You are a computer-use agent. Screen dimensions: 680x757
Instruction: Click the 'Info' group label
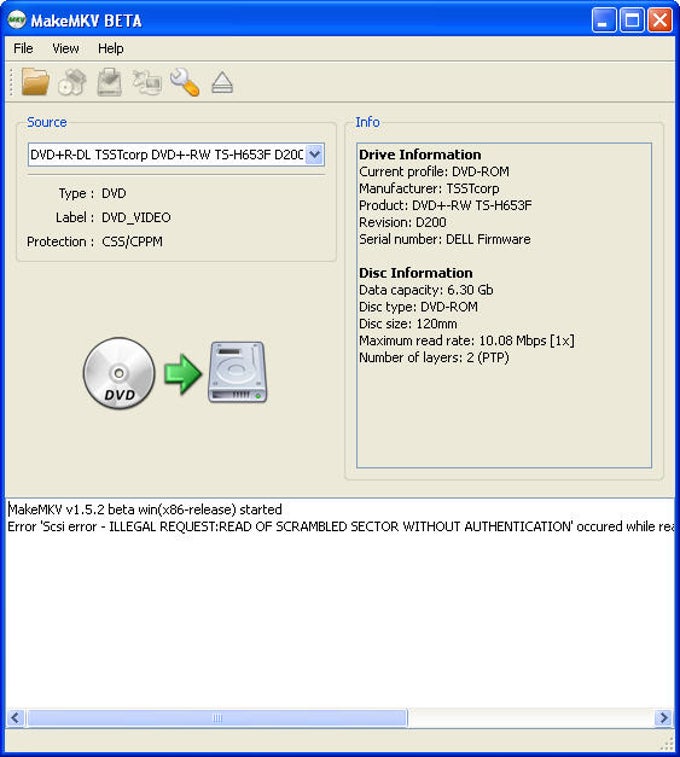pyautogui.click(x=367, y=122)
